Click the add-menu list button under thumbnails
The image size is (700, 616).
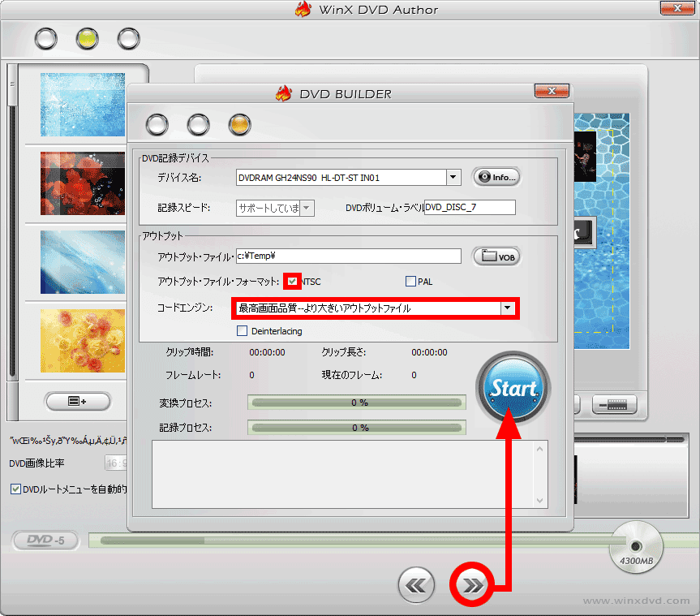[x=78, y=401]
